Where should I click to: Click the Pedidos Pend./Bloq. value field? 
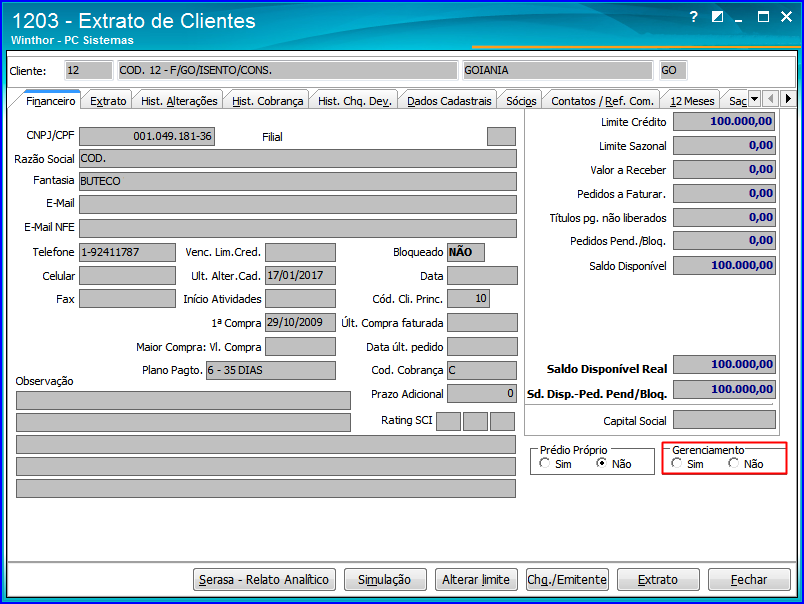[724, 240]
